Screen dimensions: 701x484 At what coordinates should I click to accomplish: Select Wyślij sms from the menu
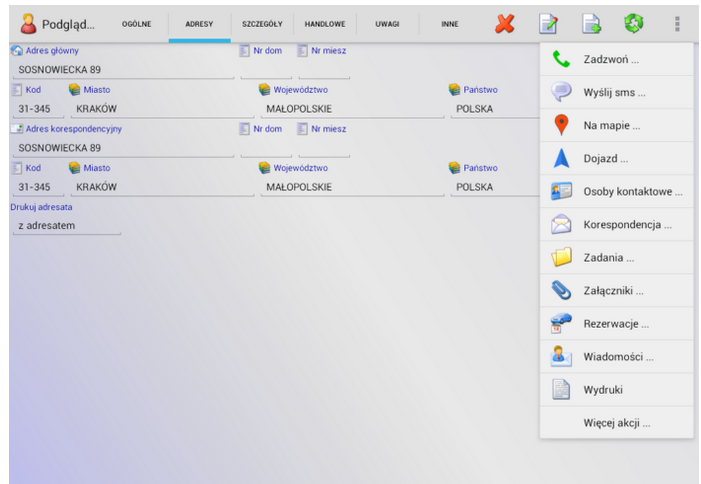[614, 93]
